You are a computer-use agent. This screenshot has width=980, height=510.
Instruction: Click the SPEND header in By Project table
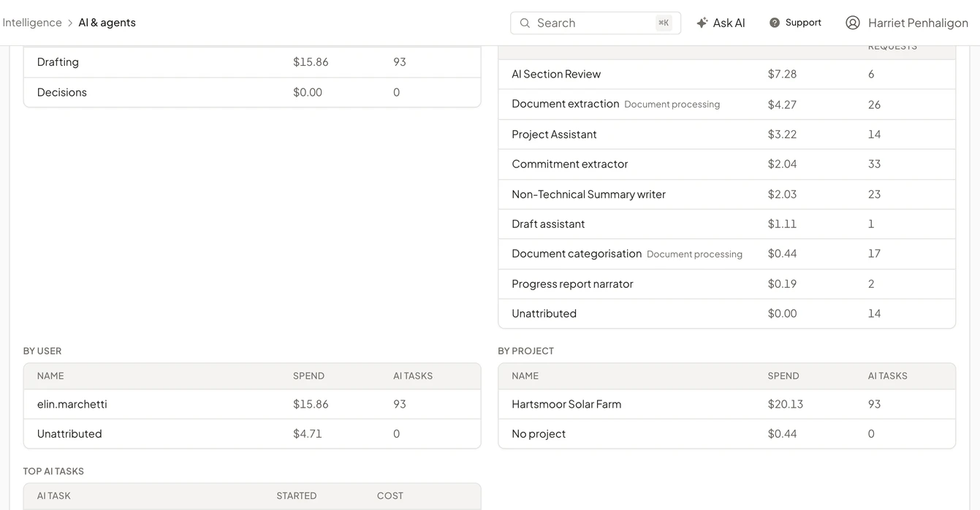[x=783, y=376]
